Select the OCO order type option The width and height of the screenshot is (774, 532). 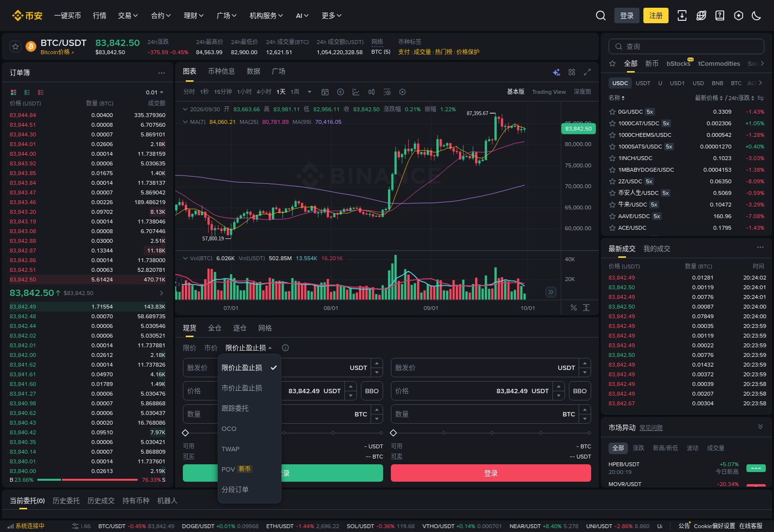250,429
